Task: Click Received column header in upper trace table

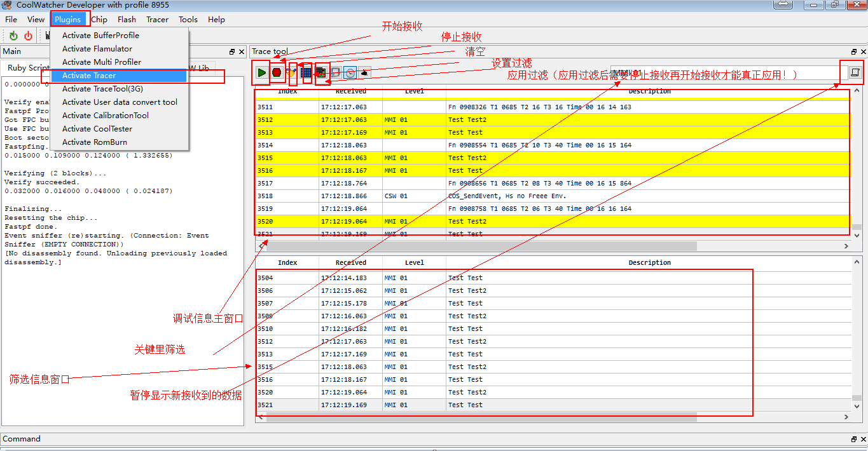Action: click(x=351, y=91)
